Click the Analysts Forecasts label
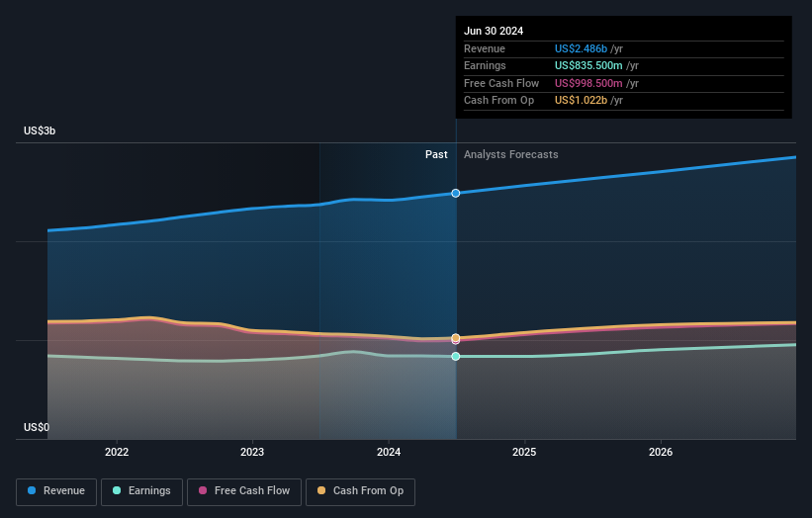 tap(511, 154)
